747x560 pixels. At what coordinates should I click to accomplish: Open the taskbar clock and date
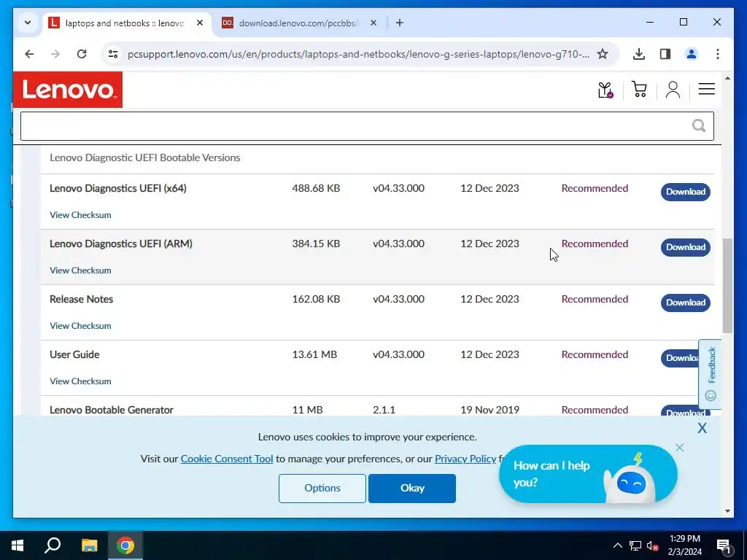(684, 545)
